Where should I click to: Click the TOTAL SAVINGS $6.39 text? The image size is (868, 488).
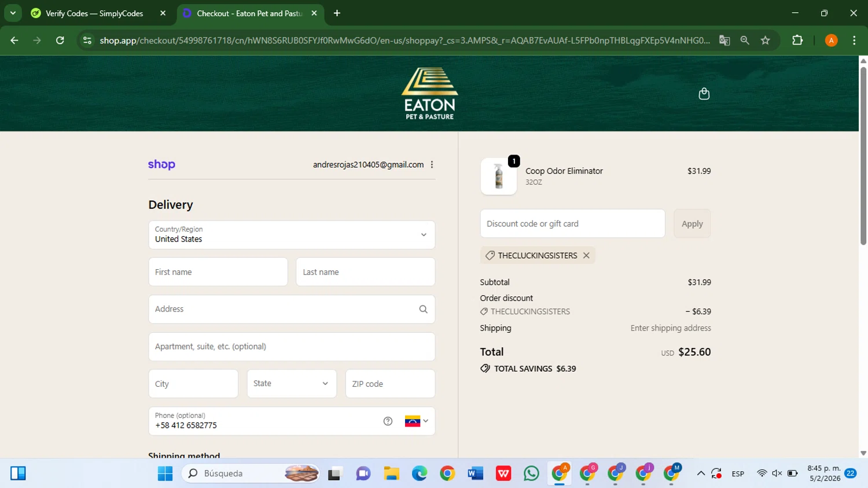(x=535, y=369)
